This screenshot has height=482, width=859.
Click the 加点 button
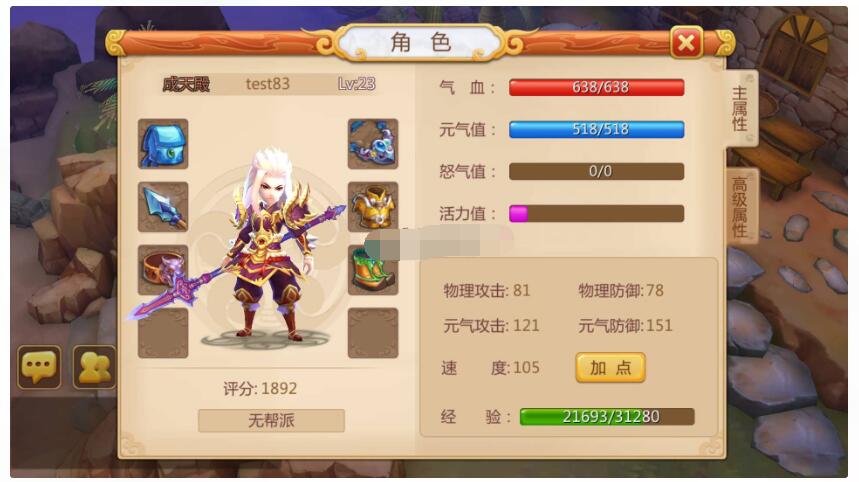click(610, 368)
